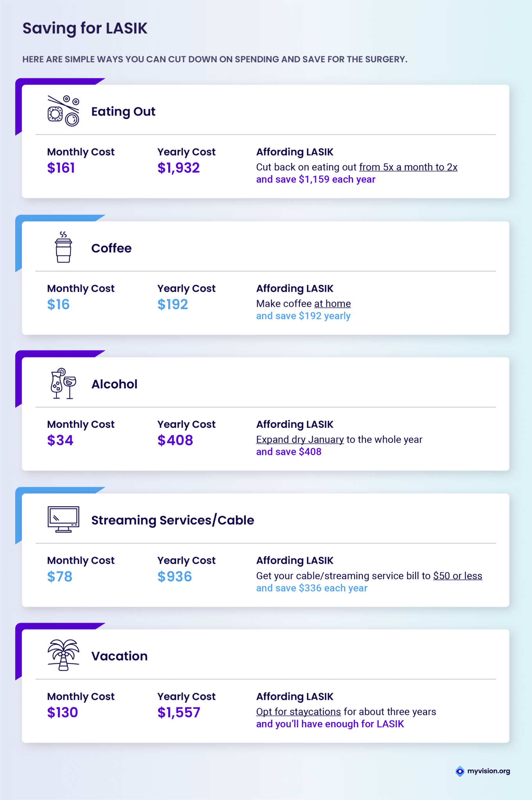Screen dimensions: 532x800
Task: Open the "Opt for staycations" link
Action: click(298, 712)
